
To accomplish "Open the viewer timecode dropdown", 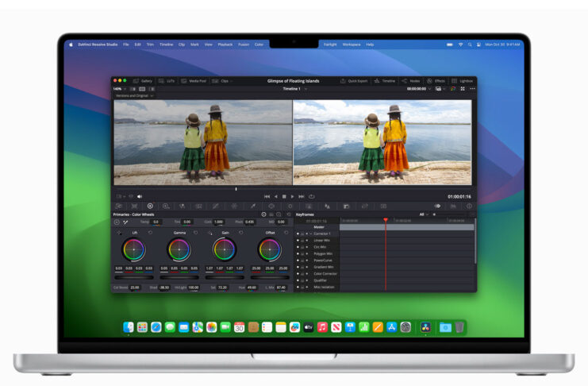I will coord(429,89).
